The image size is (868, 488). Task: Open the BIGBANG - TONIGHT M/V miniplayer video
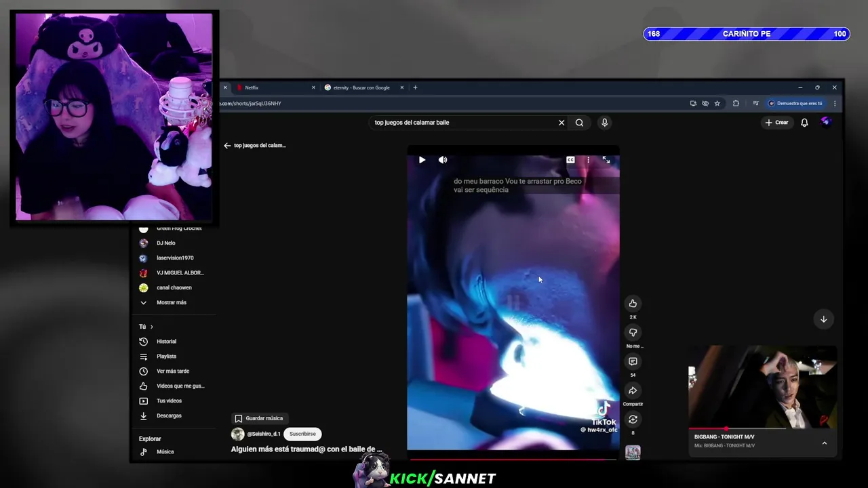pos(762,387)
